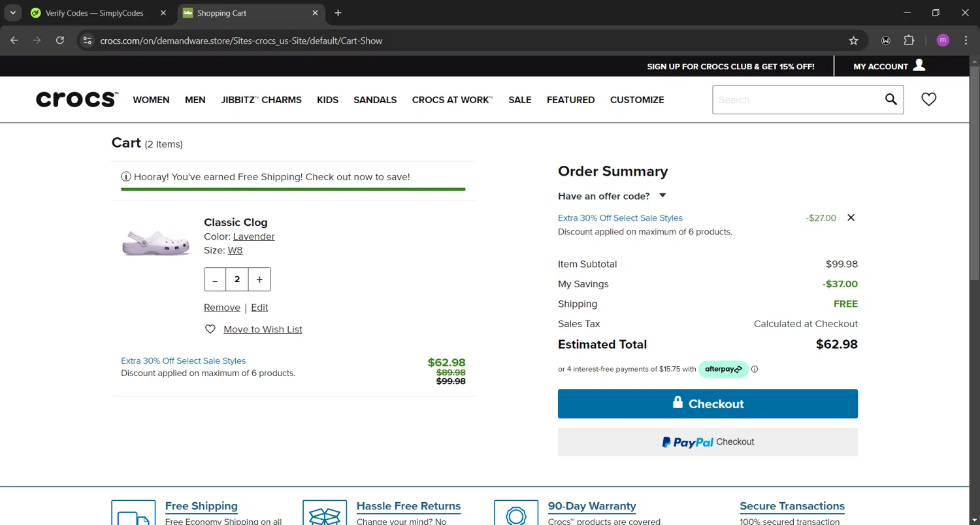Remove the Extra 30% Off offer code
Viewport: 980px width, 525px height.
[851, 218]
